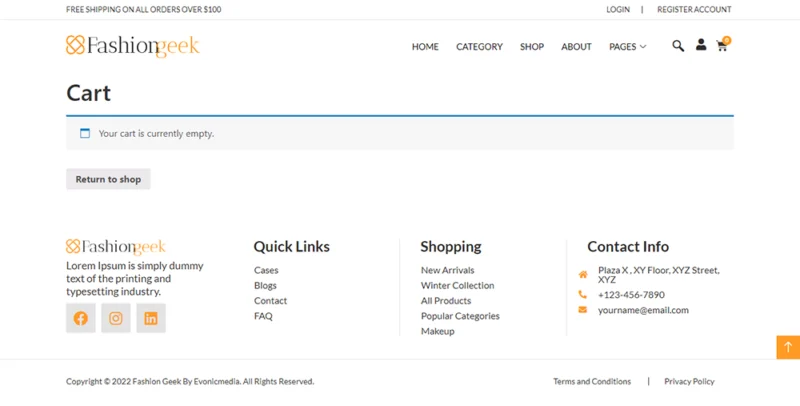This screenshot has width=800, height=406.
Task: Open the search magnifier icon in header
Action: click(x=678, y=46)
